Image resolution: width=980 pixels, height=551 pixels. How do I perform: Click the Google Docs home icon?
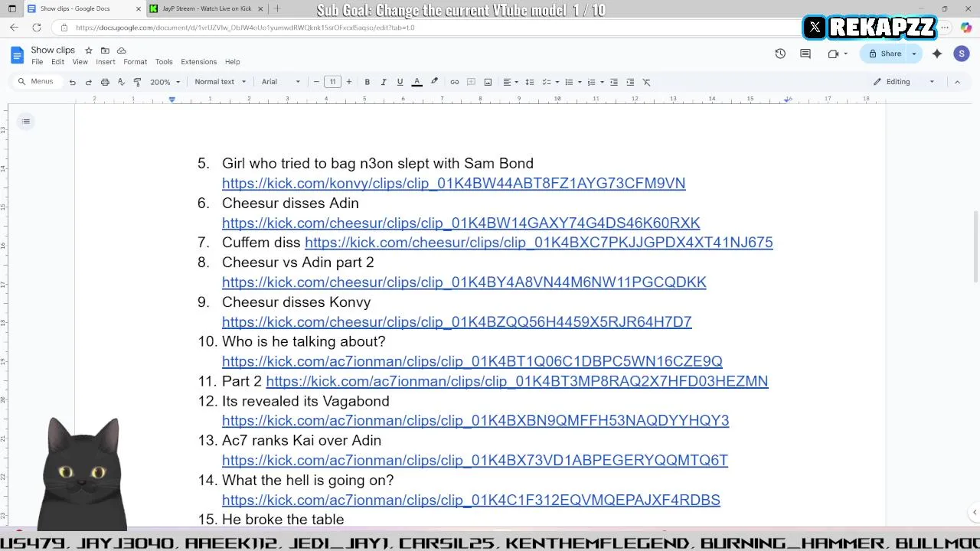[17, 55]
